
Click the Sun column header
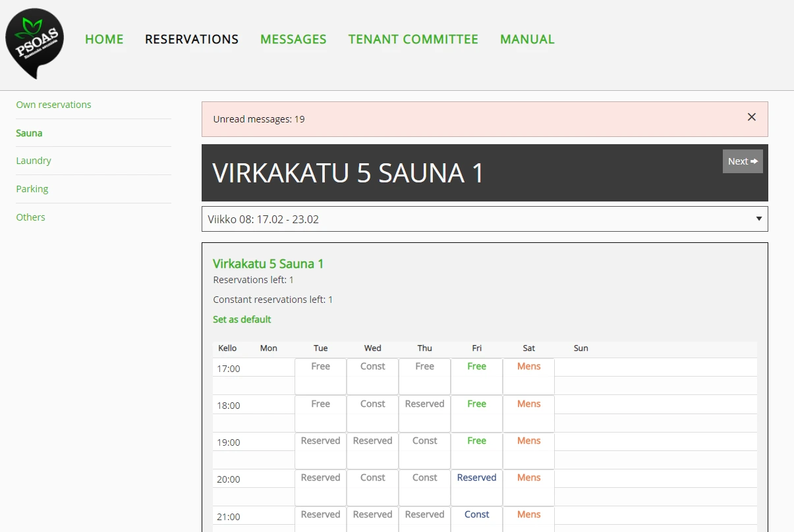tap(581, 348)
